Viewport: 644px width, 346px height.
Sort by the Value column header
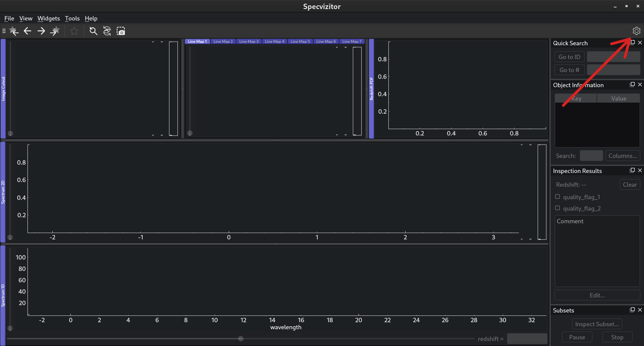619,98
